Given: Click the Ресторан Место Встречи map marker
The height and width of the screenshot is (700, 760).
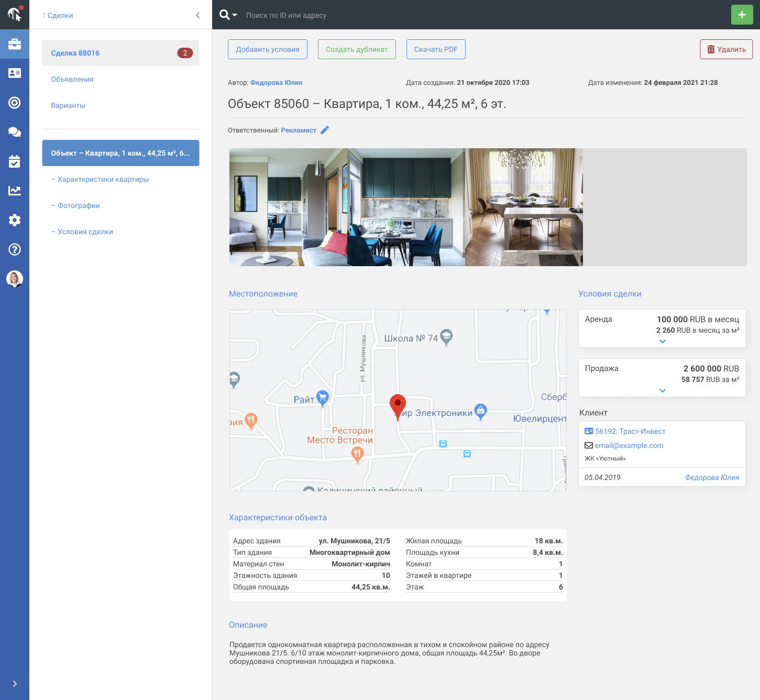Looking at the screenshot, I should pyautogui.click(x=357, y=455).
